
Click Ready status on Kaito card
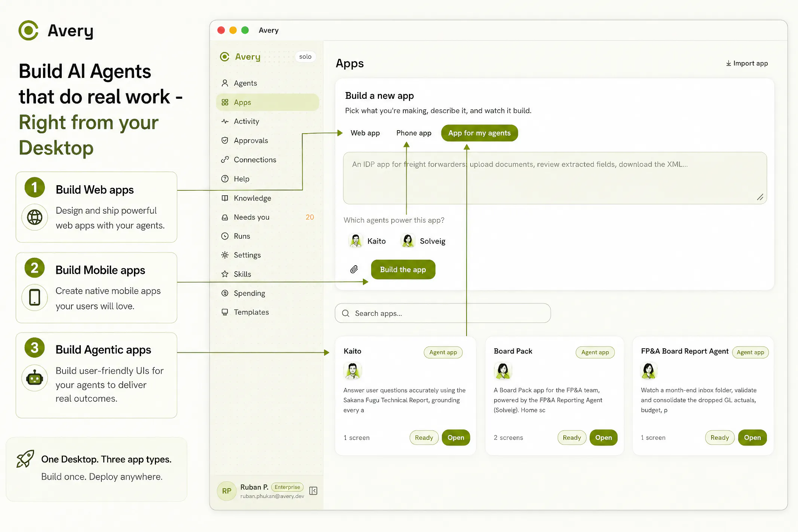pyautogui.click(x=424, y=437)
